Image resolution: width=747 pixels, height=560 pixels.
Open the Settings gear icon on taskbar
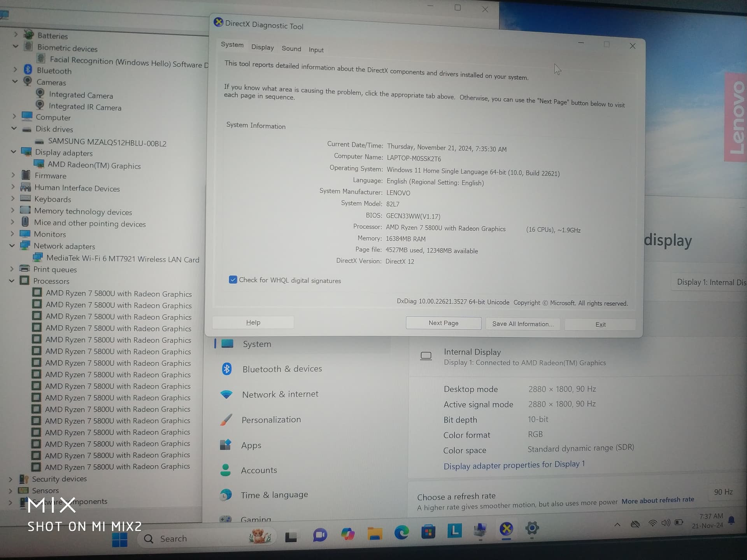click(532, 528)
